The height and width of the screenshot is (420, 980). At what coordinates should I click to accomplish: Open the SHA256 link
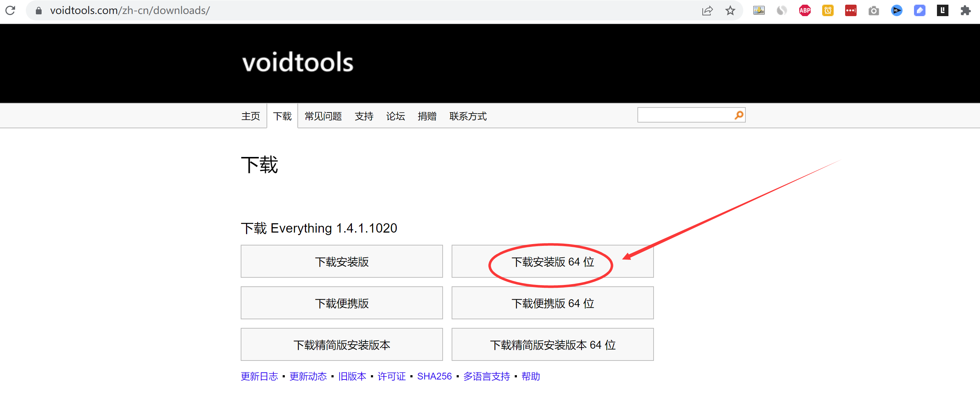[434, 376]
